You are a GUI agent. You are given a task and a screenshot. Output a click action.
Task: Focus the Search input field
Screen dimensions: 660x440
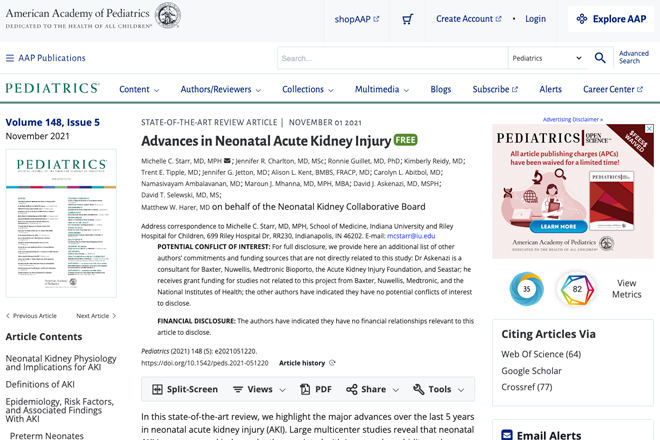pos(392,58)
